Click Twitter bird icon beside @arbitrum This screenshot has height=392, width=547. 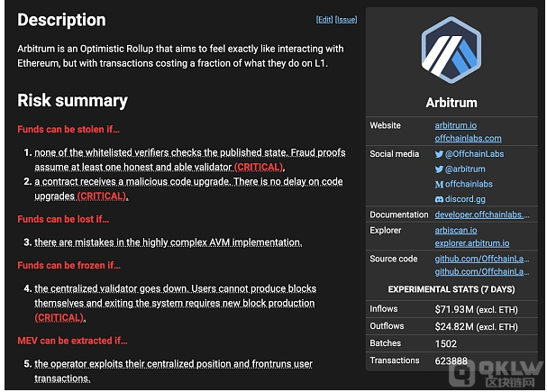point(439,169)
